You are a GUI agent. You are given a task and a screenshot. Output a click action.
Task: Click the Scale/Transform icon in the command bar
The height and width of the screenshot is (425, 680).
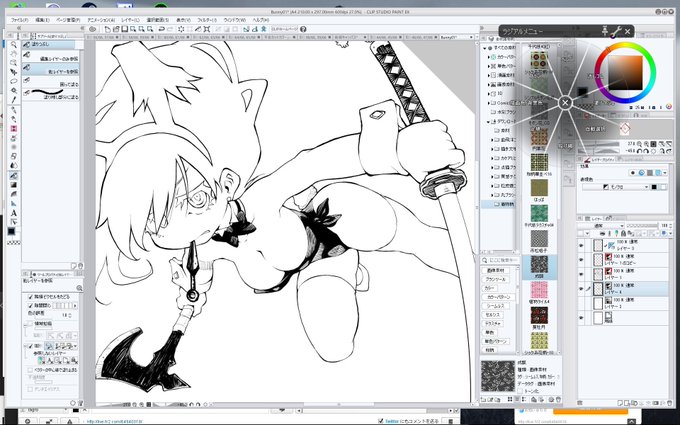click(x=207, y=29)
